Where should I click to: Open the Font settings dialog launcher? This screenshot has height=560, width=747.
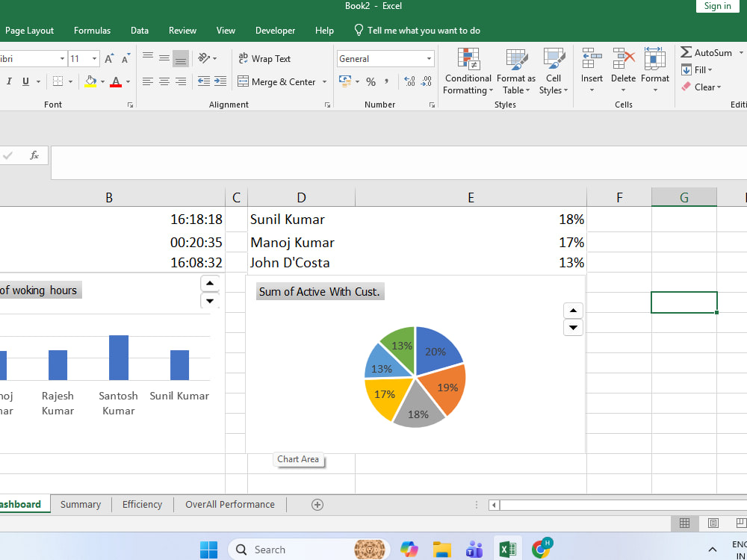[130, 105]
